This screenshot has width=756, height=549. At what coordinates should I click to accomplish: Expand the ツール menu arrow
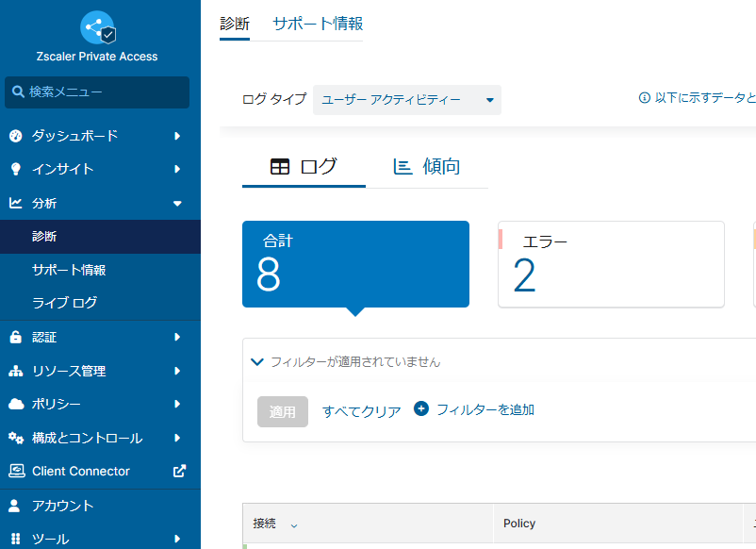pyautogui.click(x=177, y=539)
